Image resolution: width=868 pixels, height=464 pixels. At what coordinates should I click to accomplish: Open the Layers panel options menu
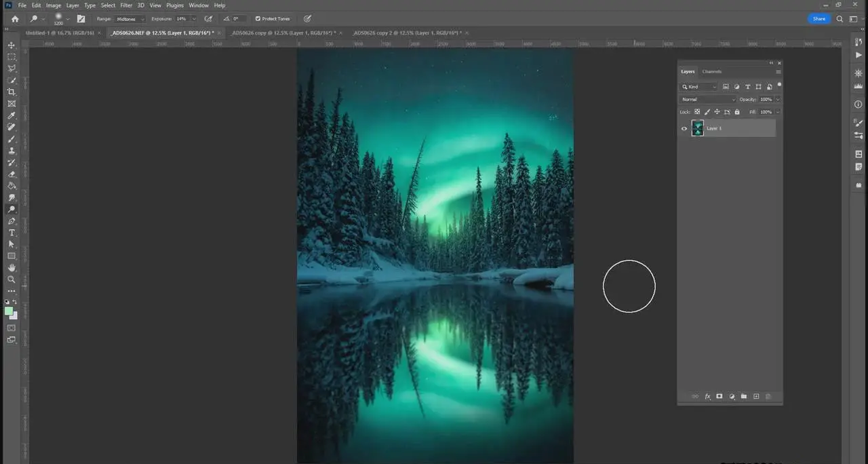tap(778, 71)
